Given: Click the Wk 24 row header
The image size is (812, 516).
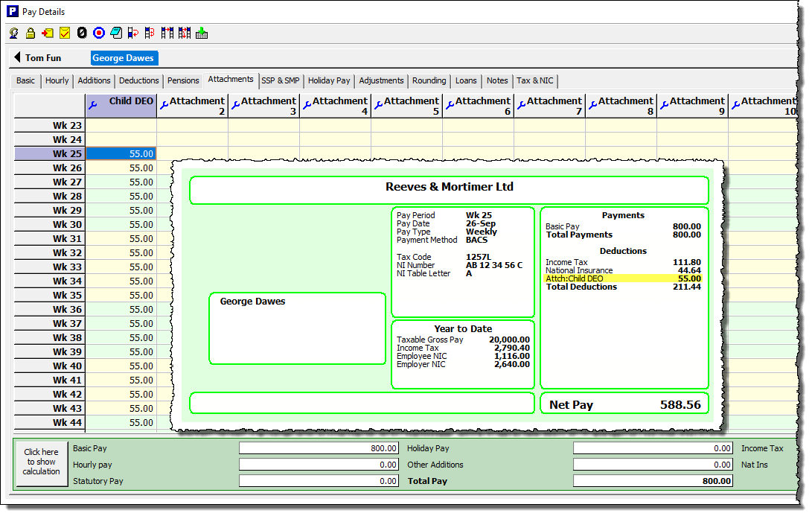Looking at the screenshot, I should click(x=50, y=139).
